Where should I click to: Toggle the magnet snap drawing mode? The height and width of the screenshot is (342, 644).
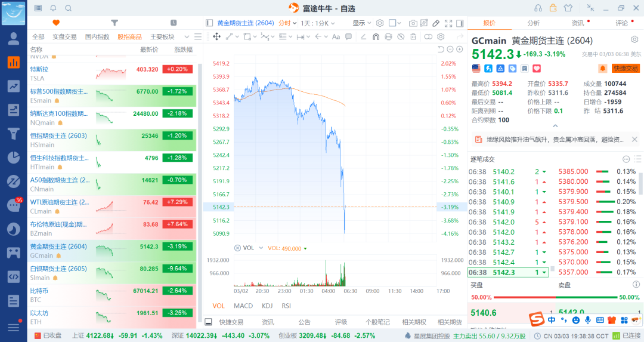pyautogui.click(x=376, y=36)
